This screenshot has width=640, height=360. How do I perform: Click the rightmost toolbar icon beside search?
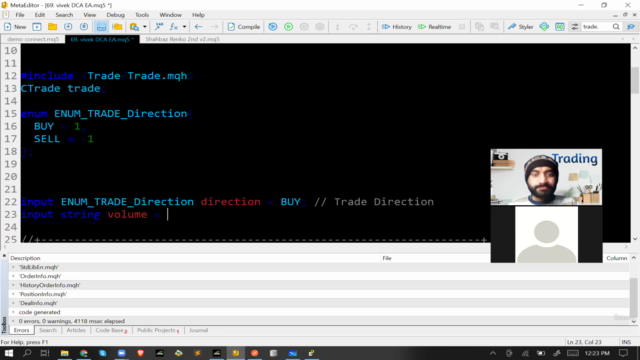click(631, 27)
